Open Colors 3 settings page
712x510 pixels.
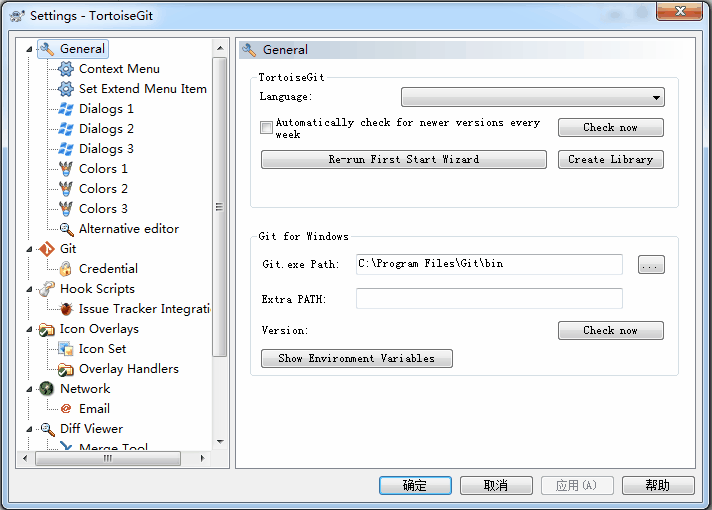point(103,209)
